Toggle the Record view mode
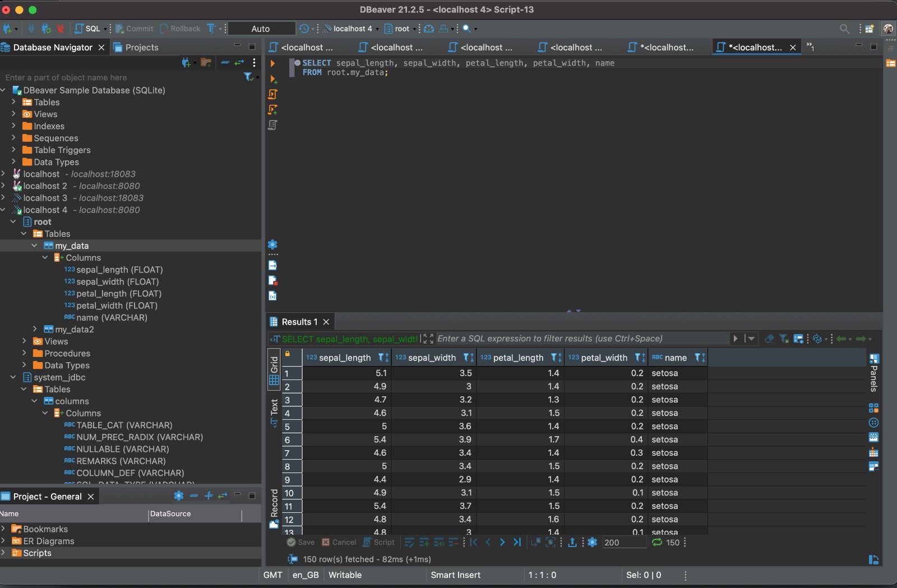 coord(274,508)
